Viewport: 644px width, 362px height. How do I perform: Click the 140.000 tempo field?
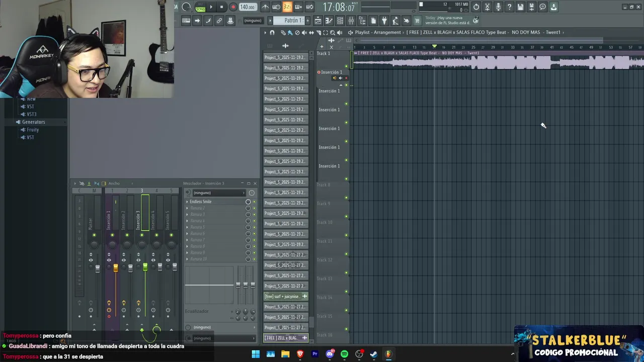248,7
